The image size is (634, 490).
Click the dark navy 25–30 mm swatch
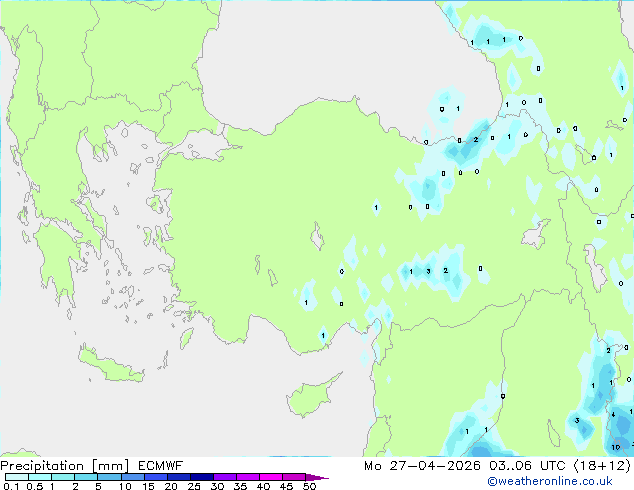point(201,477)
